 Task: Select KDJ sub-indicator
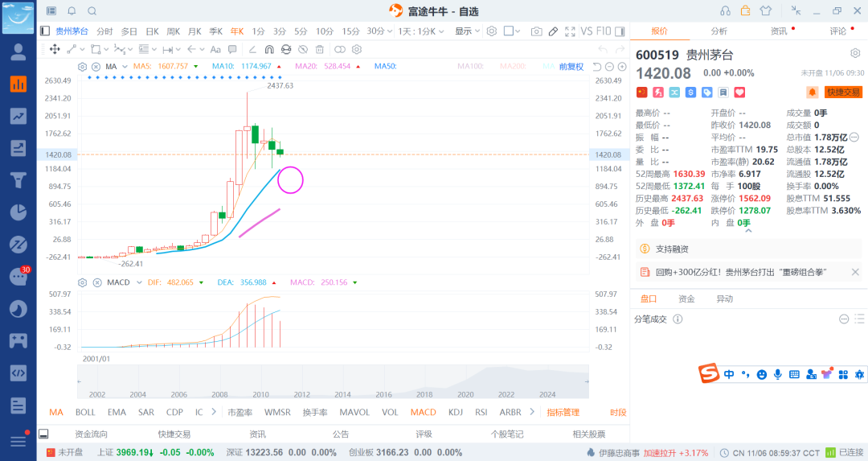click(x=456, y=412)
